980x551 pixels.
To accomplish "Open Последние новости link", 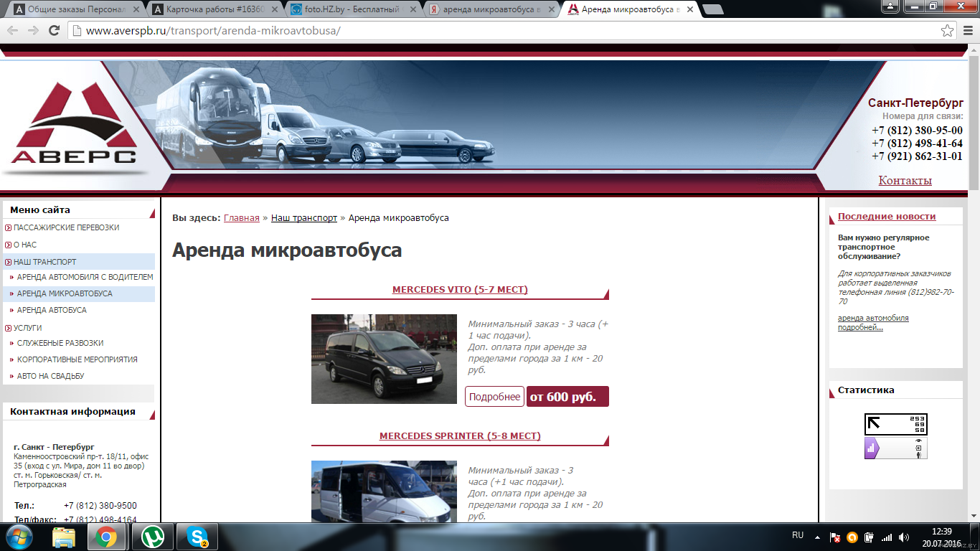I will click(x=887, y=216).
